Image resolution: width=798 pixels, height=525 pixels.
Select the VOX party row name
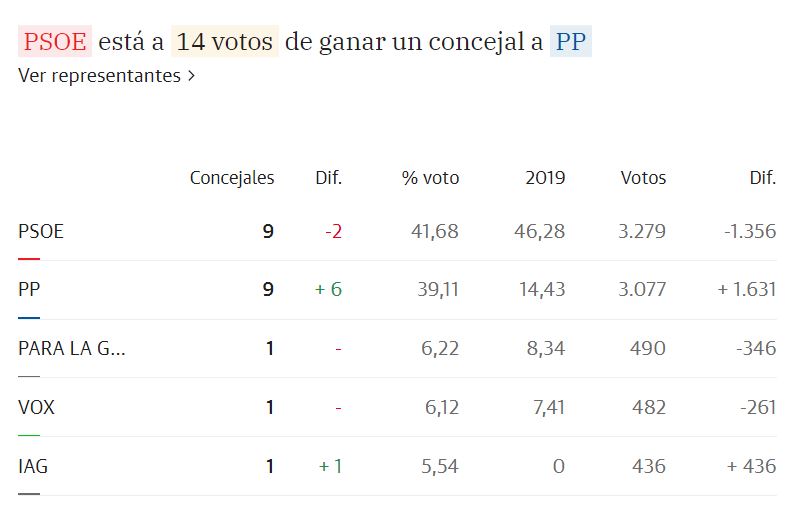(x=36, y=407)
